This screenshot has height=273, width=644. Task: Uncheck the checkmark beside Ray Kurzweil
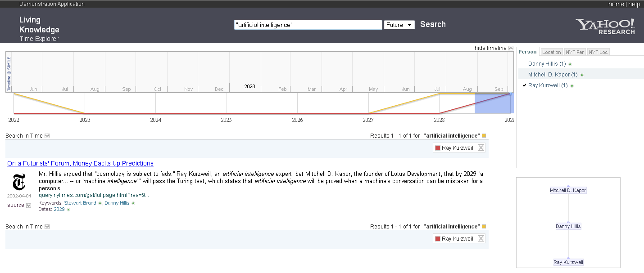(525, 85)
